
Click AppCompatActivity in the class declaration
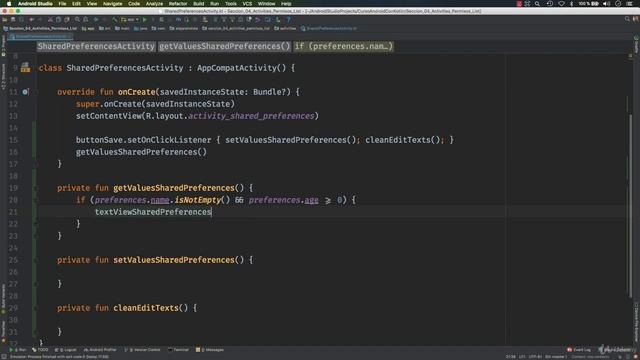point(237,68)
